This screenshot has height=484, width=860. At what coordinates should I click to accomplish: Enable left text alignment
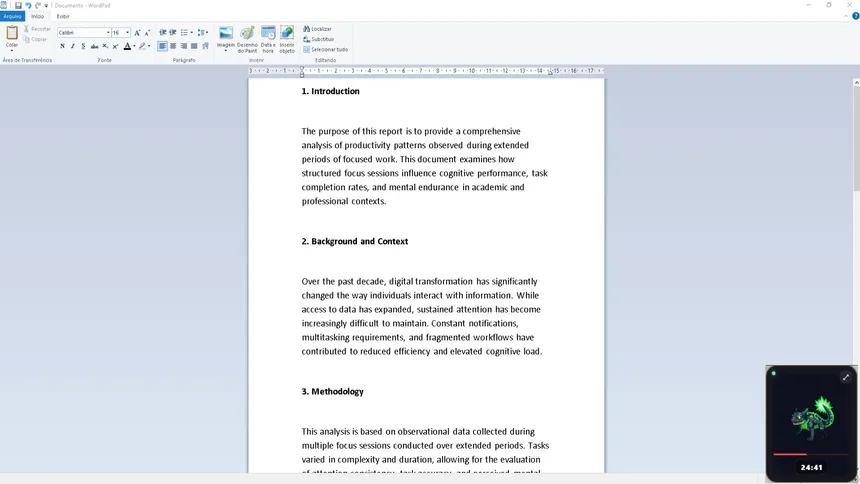[162, 46]
